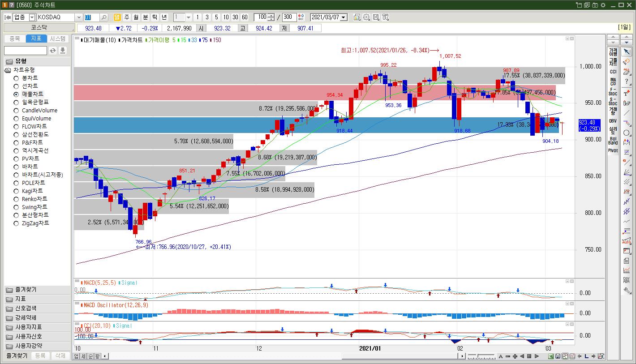This screenshot has height=364, width=636.
Task: Select Renko차트 chart type radio
Action: coord(16,199)
